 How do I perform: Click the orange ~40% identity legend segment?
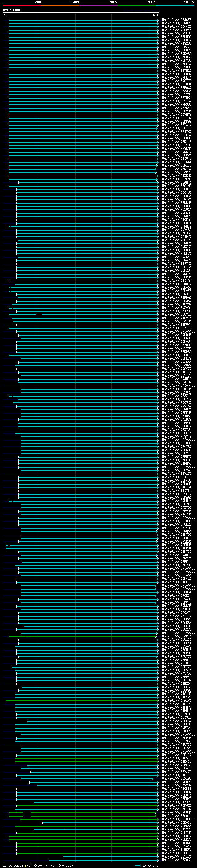(x=60, y=6)
